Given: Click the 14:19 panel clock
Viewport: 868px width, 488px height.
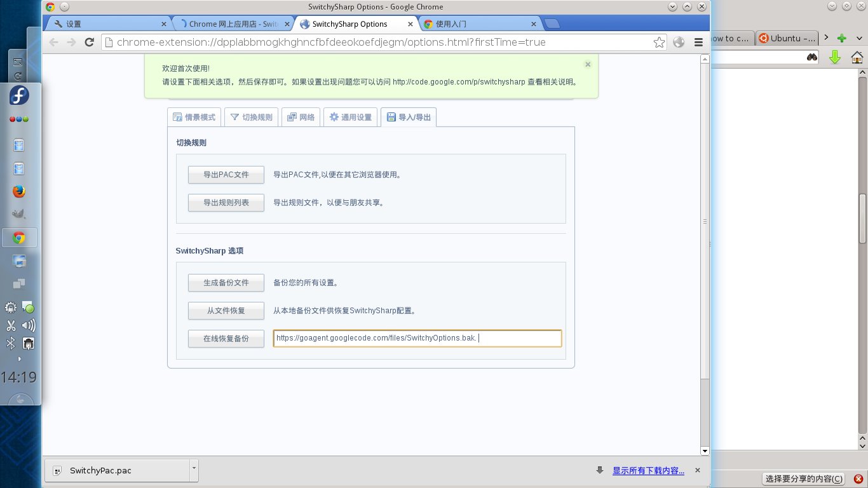Looking at the screenshot, I should click(x=19, y=377).
